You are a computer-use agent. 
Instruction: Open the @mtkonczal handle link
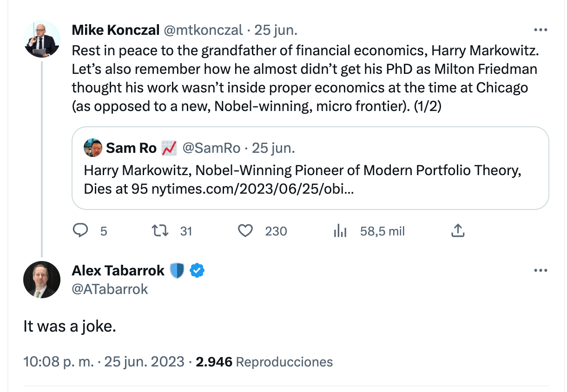(x=202, y=30)
